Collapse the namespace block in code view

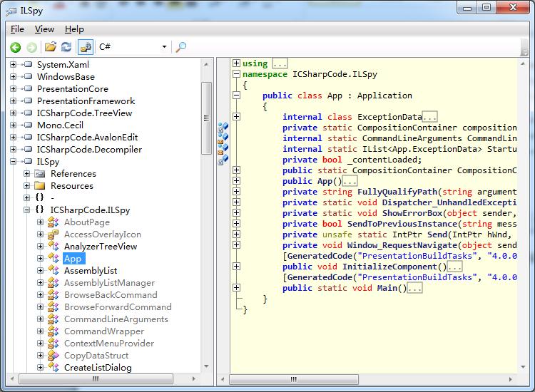[x=236, y=74]
